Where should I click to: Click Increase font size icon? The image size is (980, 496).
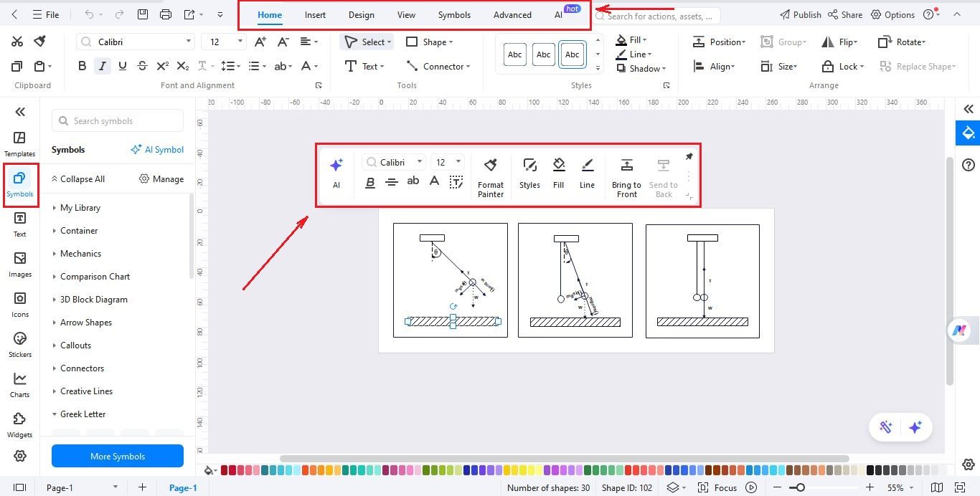click(x=260, y=42)
